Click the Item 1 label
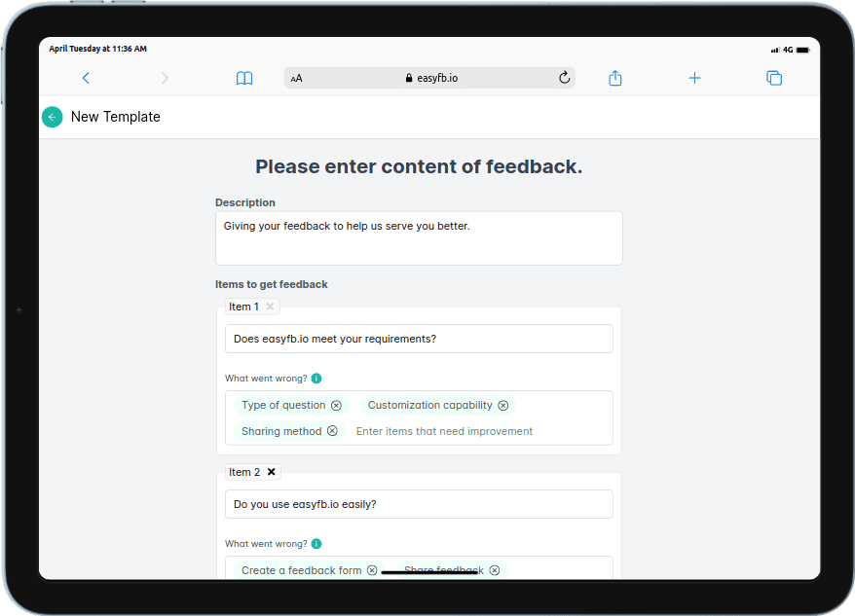This screenshot has height=616, width=855. pos(243,307)
